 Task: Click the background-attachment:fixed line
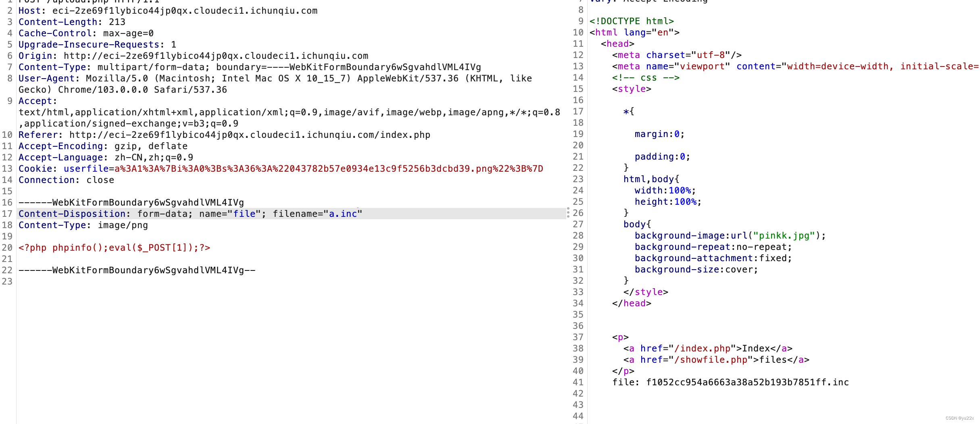pyautogui.click(x=713, y=258)
